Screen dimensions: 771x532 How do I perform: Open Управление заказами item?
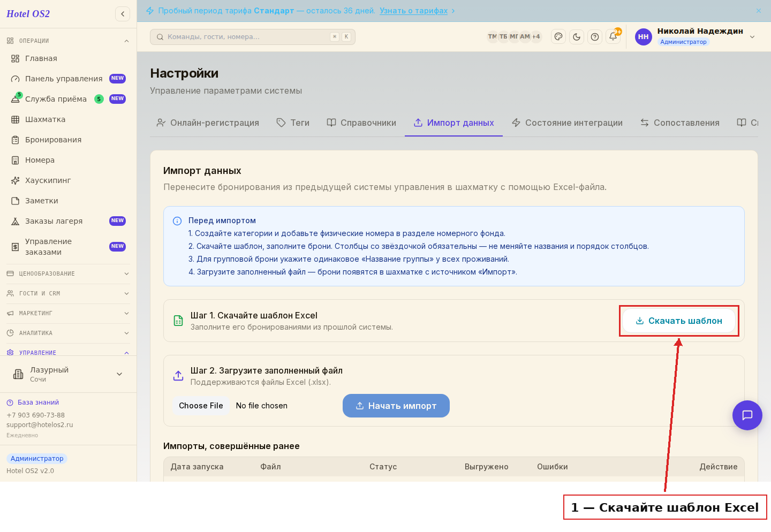pos(68,247)
